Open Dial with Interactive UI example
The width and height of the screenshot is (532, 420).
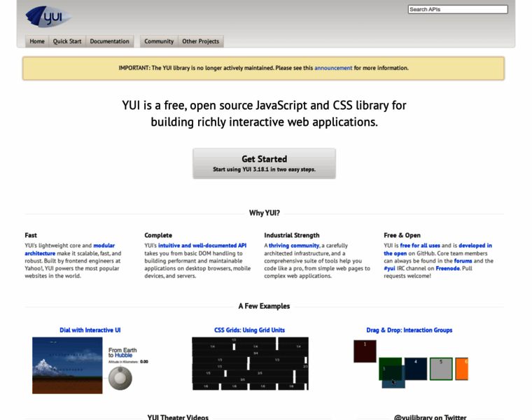click(90, 330)
